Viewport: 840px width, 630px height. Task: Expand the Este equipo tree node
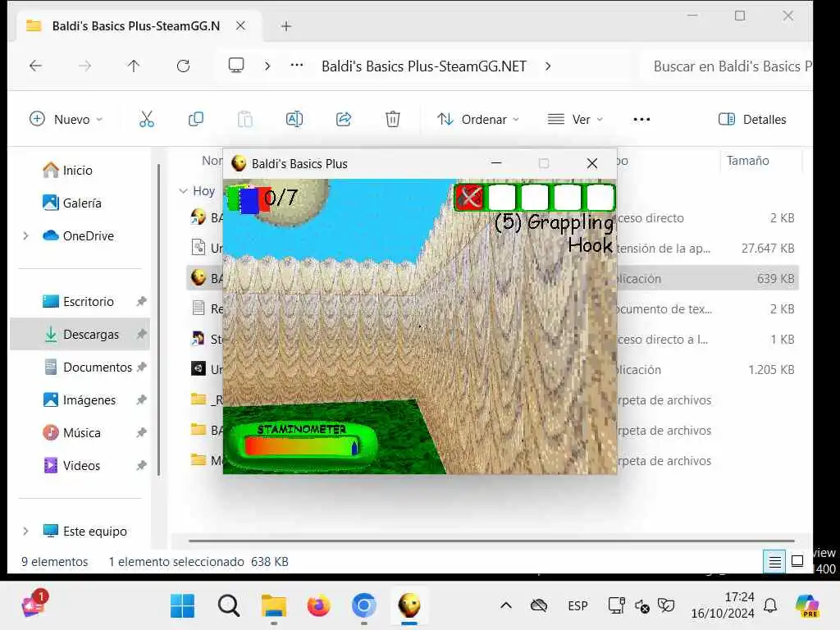25,531
